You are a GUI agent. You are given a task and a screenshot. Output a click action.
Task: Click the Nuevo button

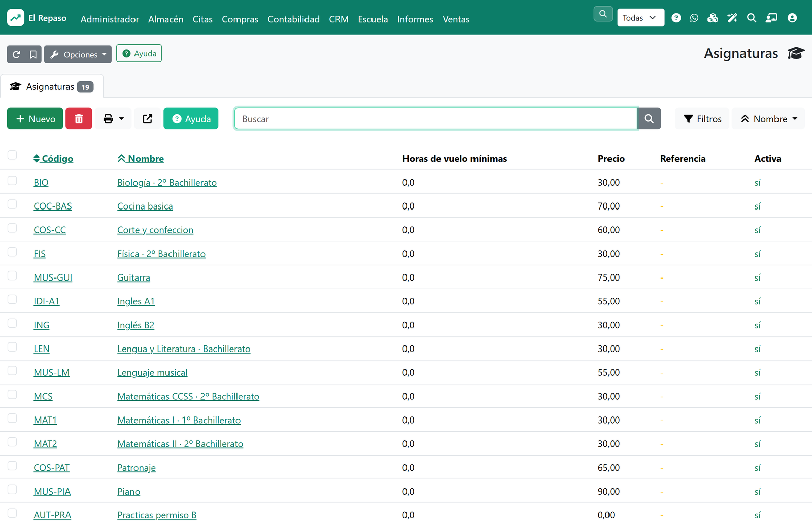point(35,119)
